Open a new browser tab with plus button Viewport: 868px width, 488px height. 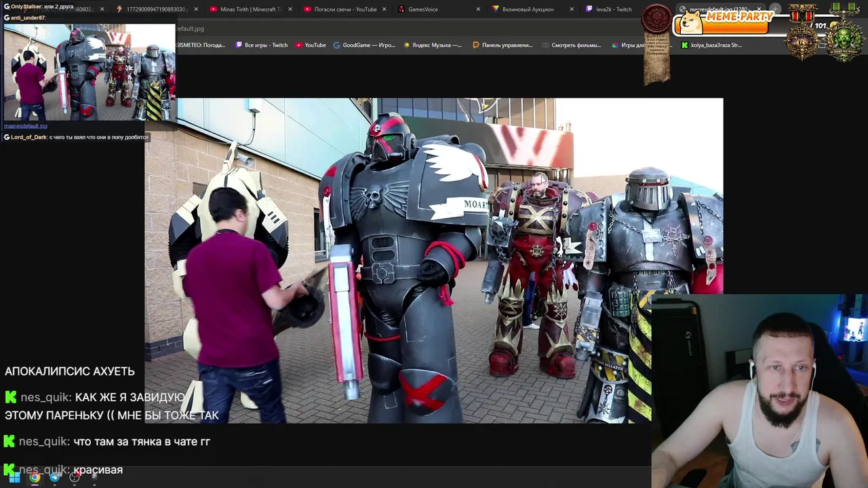(x=775, y=9)
